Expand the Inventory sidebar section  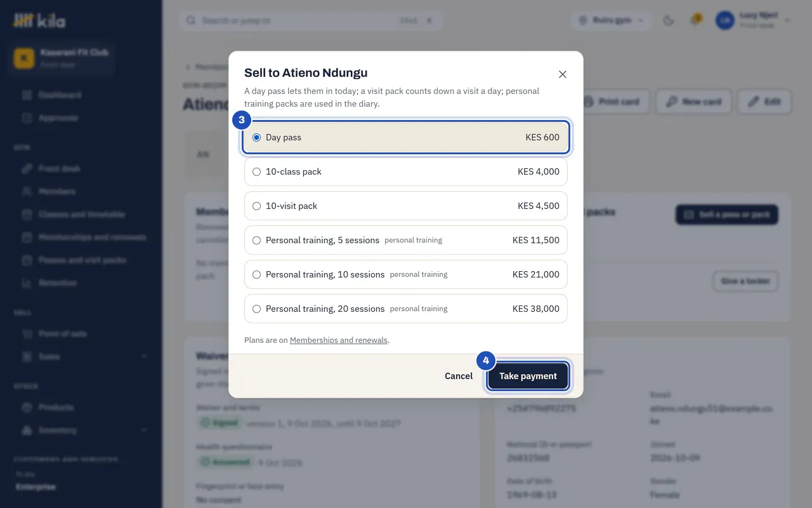(x=81, y=430)
